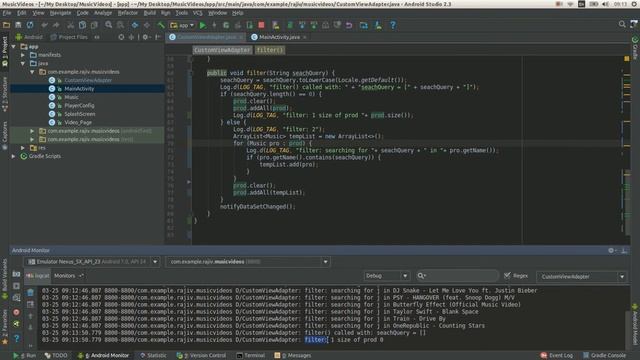
Task: Click the filter() breadcrumb
Action: [270, 50]
